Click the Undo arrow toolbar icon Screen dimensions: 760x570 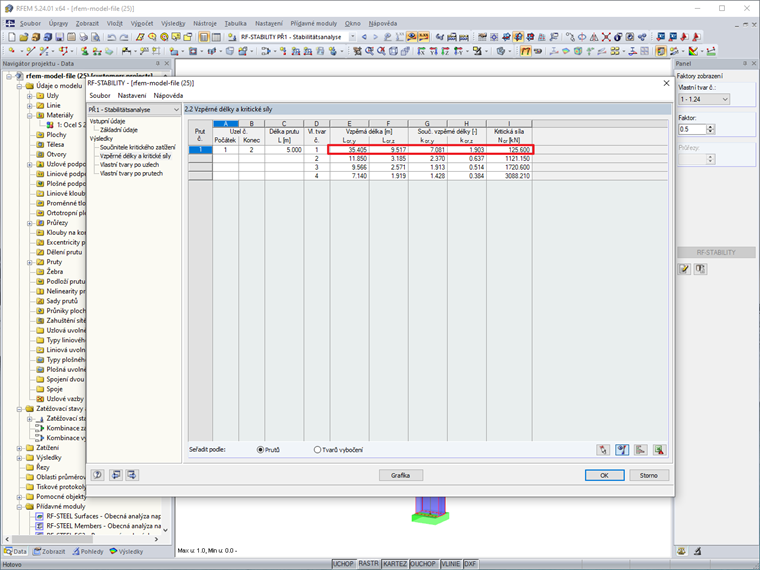(x=111, y=37)
